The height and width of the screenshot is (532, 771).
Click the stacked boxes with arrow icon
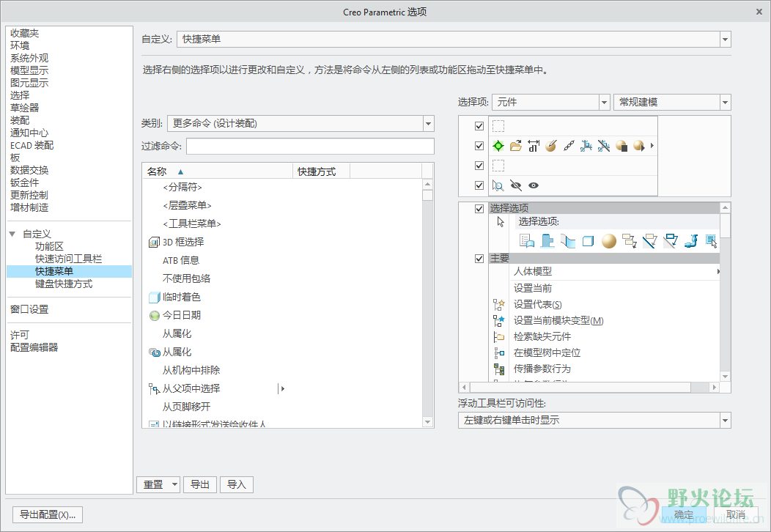(x=630, y=241)
